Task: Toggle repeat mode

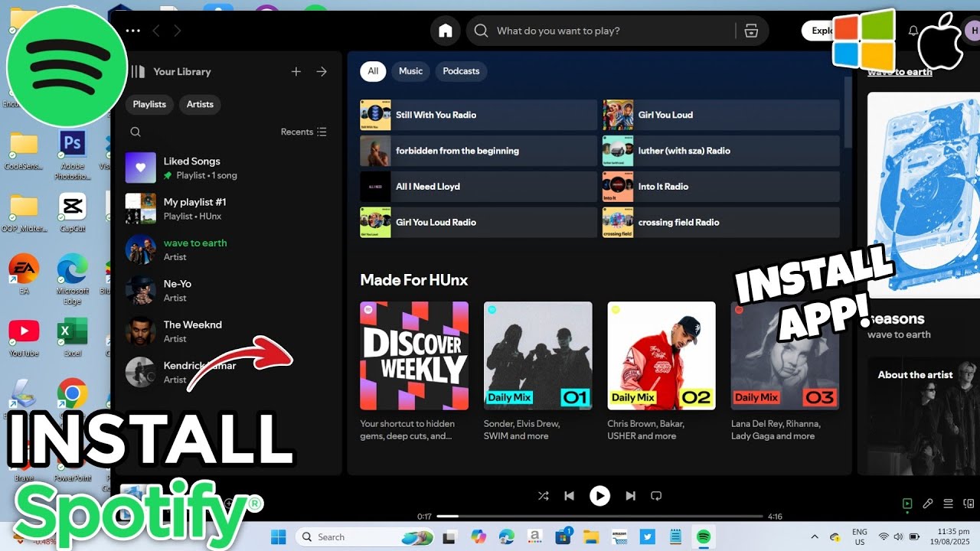Action: (x=656, y=496)
